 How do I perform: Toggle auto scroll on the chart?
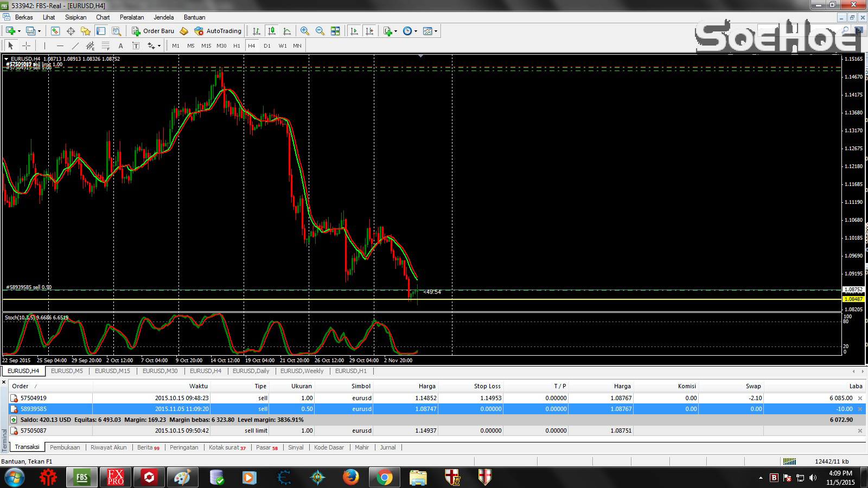click(354, 31)
